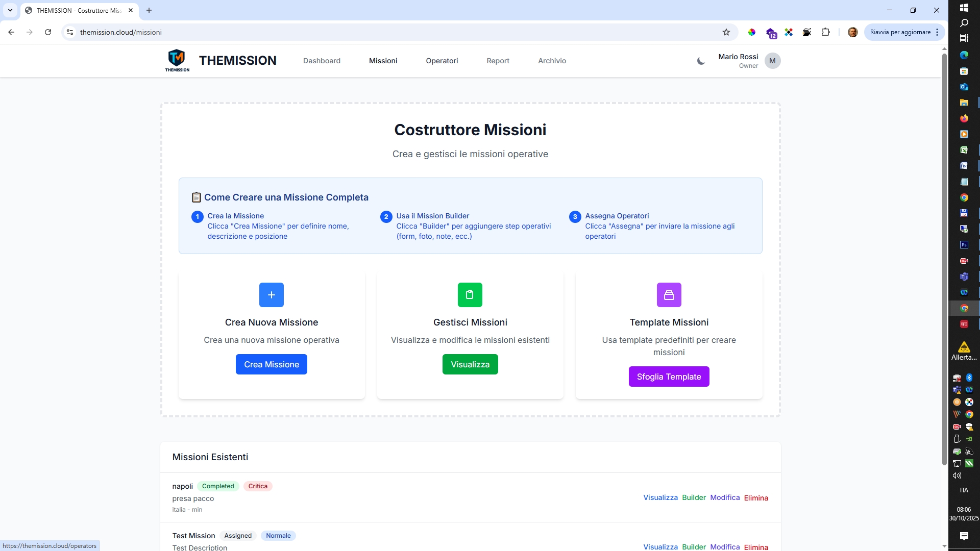The image size is (980, 551).
Task: Click the Sfoglia Template button
Action: tap(669, 377)
